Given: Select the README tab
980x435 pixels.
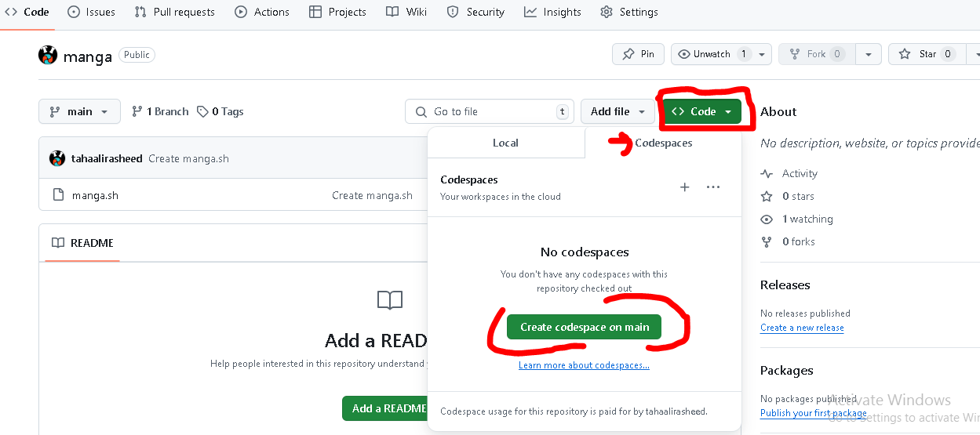Looking at the screenshot, I should 82,243.
